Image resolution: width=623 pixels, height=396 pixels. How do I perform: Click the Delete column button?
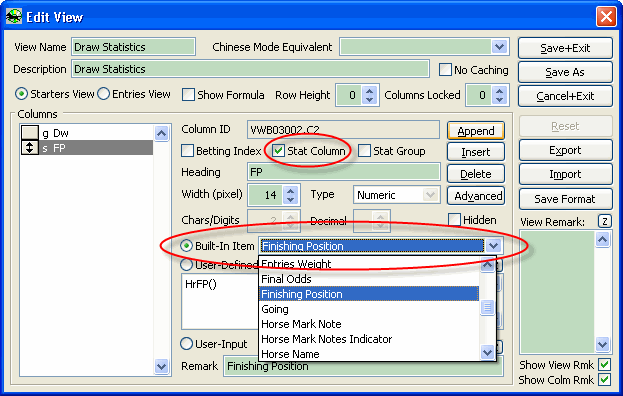[x=476, y=174]
